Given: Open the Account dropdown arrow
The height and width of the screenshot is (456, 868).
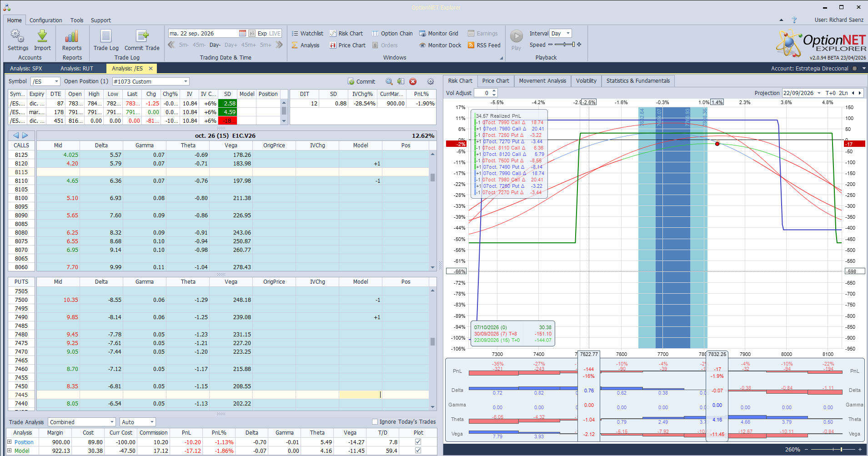Looking at the screenshot, I should coord(864,69).
